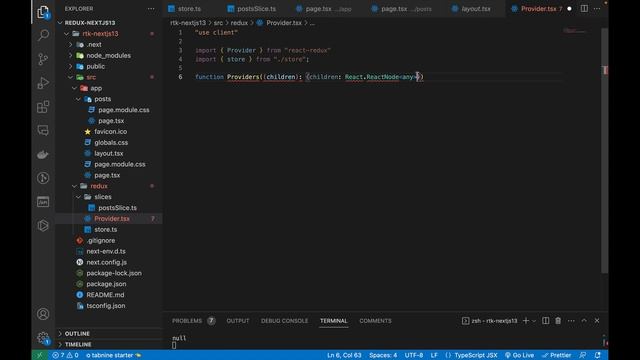The image size is (640, 360).
Task: Open the Run and Debug icon
Action: [43, 83]
